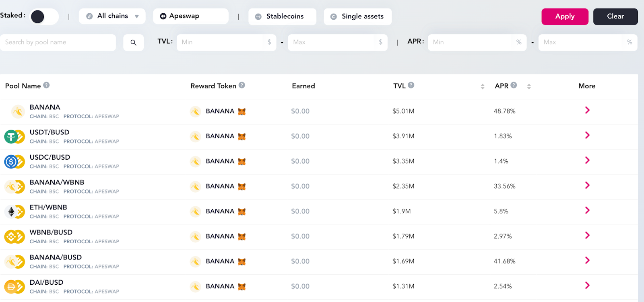Click the Earned column header

(303, 86)
